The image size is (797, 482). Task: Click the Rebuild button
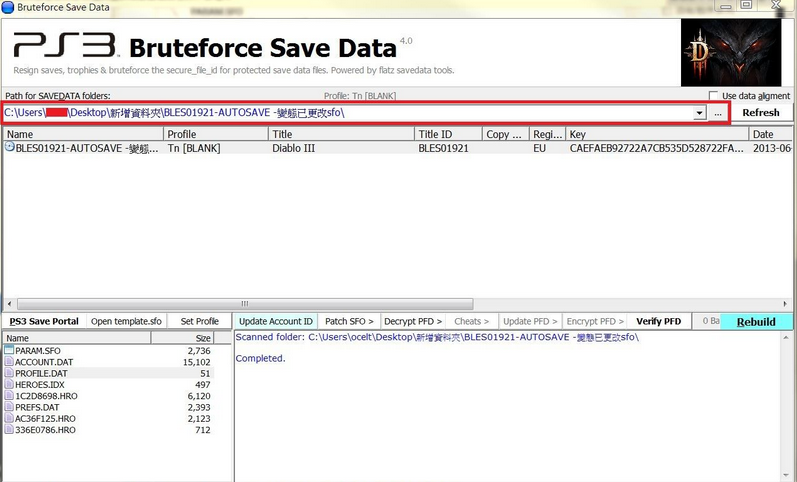coord(756,321)
